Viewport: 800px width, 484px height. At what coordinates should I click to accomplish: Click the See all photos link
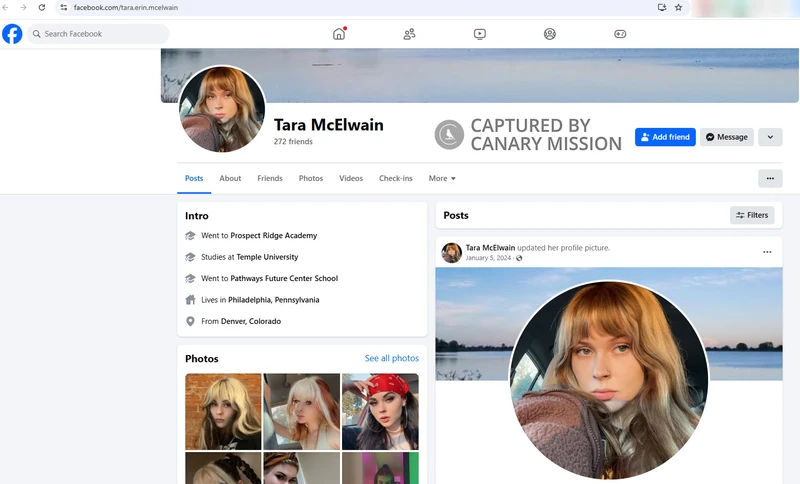pos(392,359)
